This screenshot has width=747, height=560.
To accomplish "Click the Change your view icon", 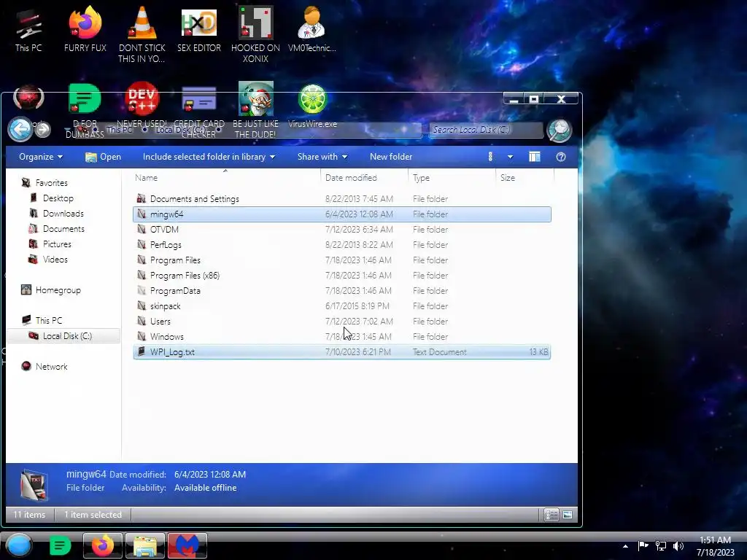I will [x=490, y=157].
